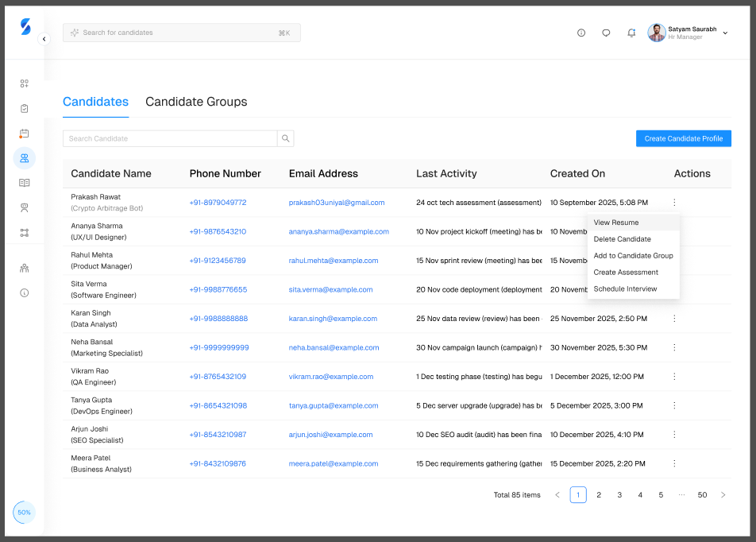Click the magnifier button beside Search Candidate
This screenshot has height=542, width=756.
tap(286, 138)
